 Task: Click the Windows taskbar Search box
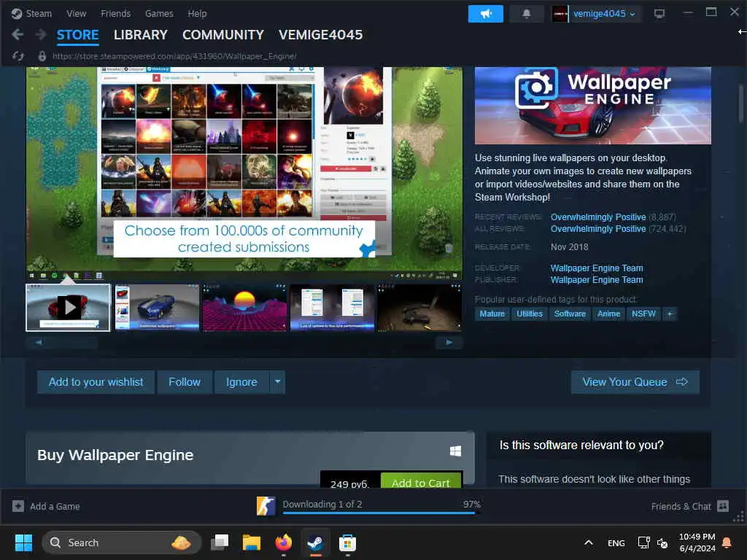[x=122, y=542]
